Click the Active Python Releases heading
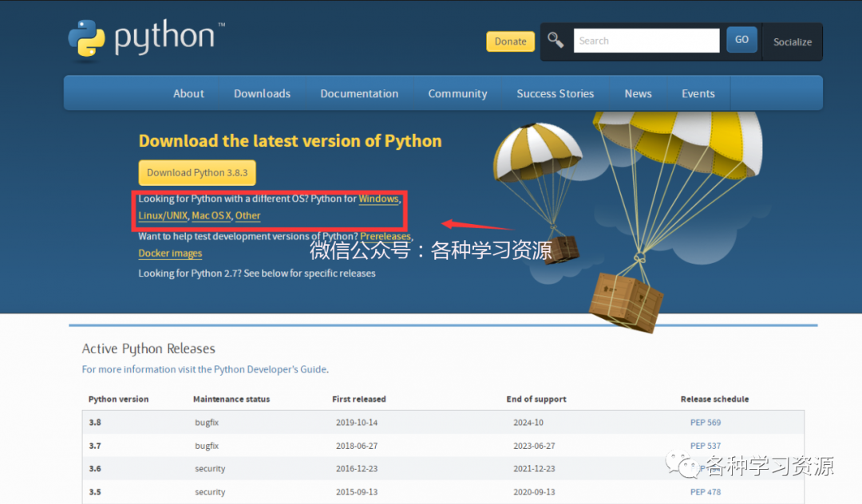The height and width of the screenshot is (504, 862). (148, 348)
